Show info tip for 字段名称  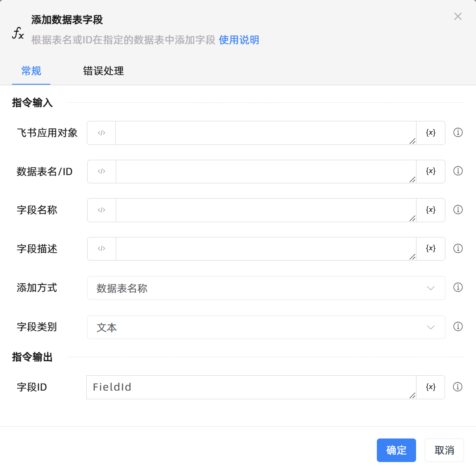tap(458, 210)
